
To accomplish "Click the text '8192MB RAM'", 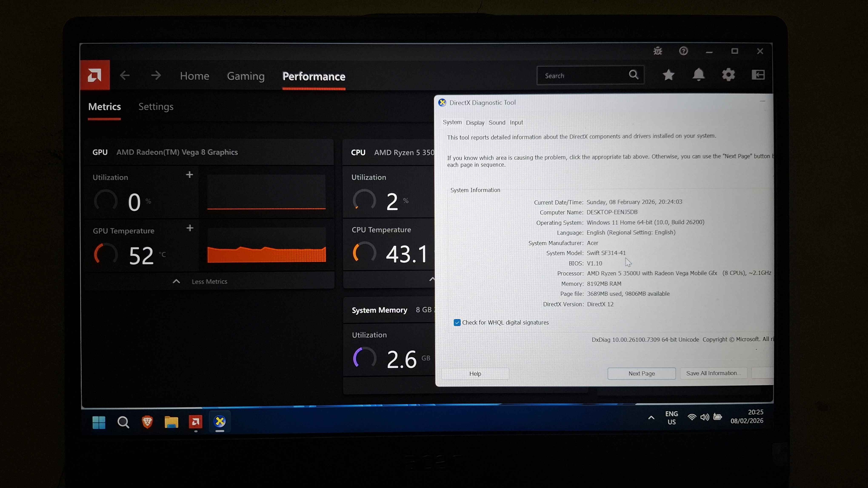I will click(604, 284).
